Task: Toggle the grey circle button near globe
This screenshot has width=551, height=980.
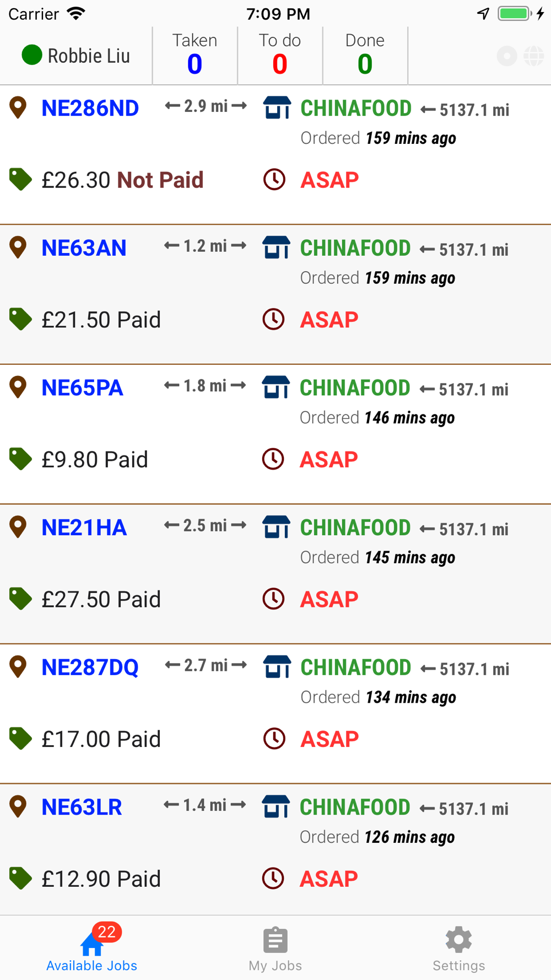Action: click(x=507, y=56)
